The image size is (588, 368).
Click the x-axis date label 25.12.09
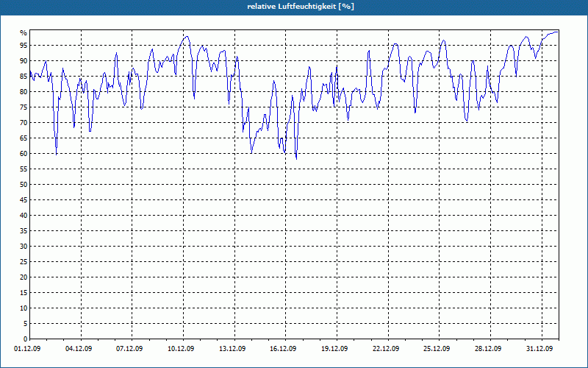437,349
